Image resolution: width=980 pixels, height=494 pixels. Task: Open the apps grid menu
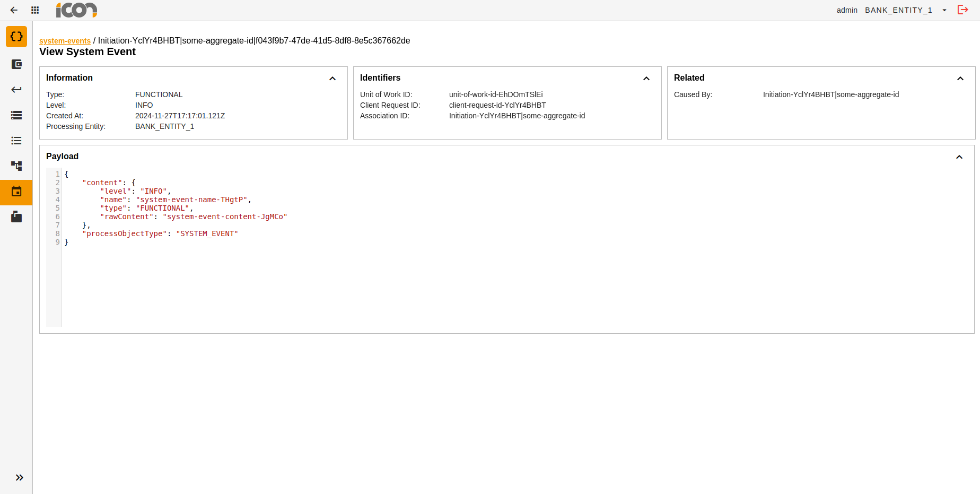click(x=35, y=10)
